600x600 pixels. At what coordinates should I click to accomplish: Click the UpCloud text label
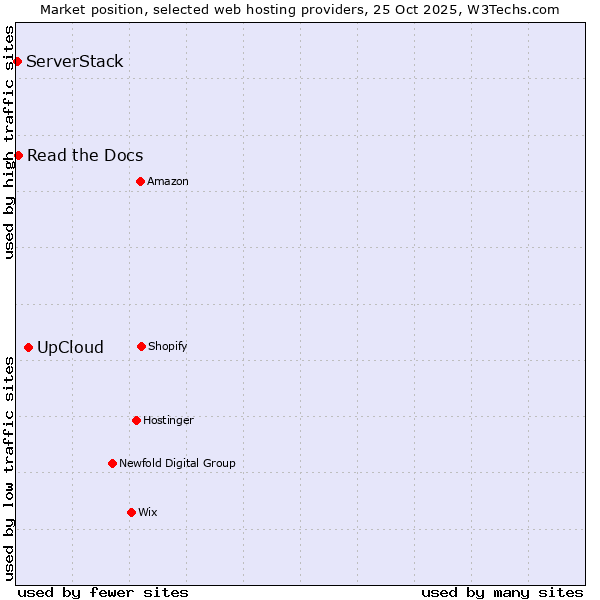pos(70,348)
